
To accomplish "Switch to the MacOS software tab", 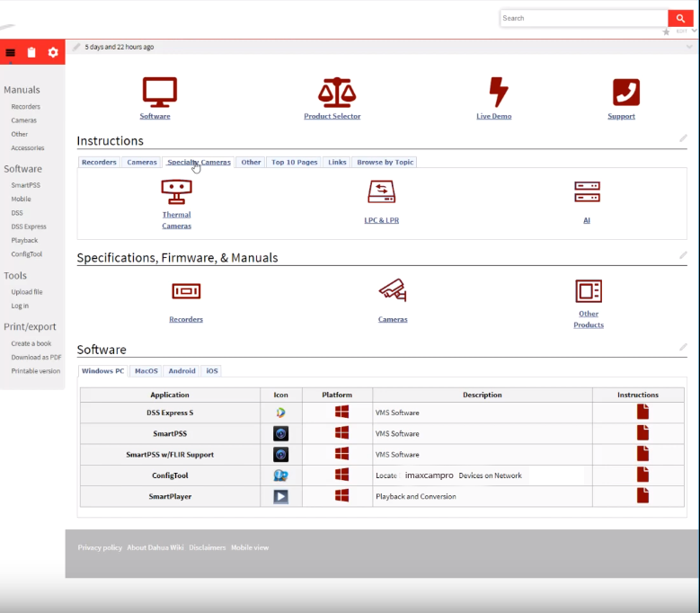I will [x=146, y=371].
